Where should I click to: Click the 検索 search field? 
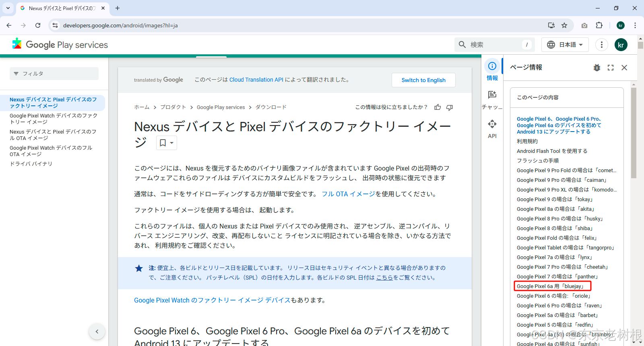tap(495, 45)
